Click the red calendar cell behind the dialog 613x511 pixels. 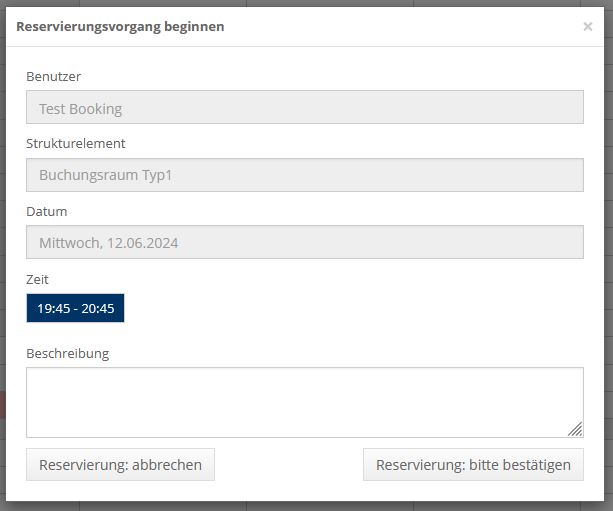[x=2, y=405]
